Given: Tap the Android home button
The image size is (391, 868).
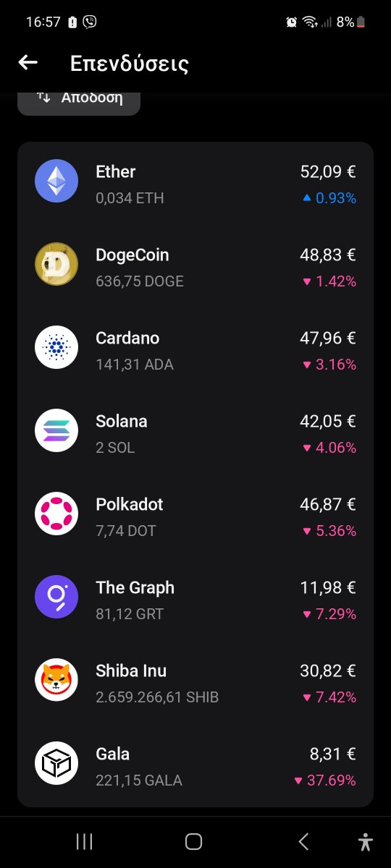Looking at the screenshot, I should (x=193, y=841).
